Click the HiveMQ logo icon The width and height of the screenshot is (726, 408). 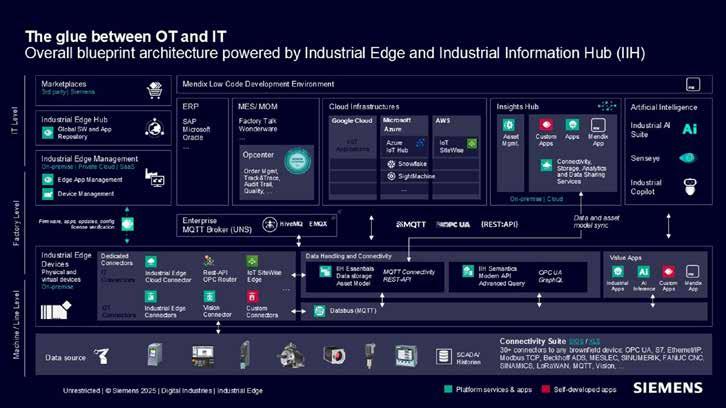tap(269, 224)
